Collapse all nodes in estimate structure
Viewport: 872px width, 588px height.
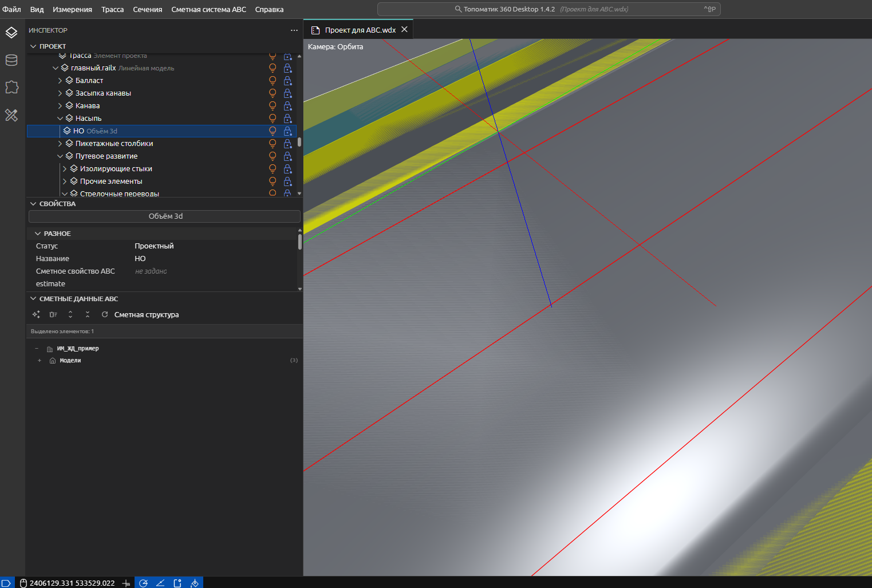coord(88,314)
